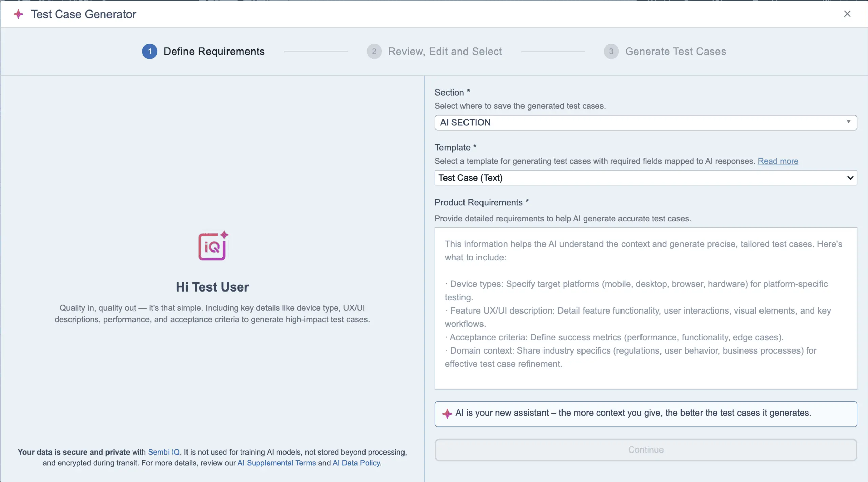
Task: Click the Continue button
Action: point(646,450)
